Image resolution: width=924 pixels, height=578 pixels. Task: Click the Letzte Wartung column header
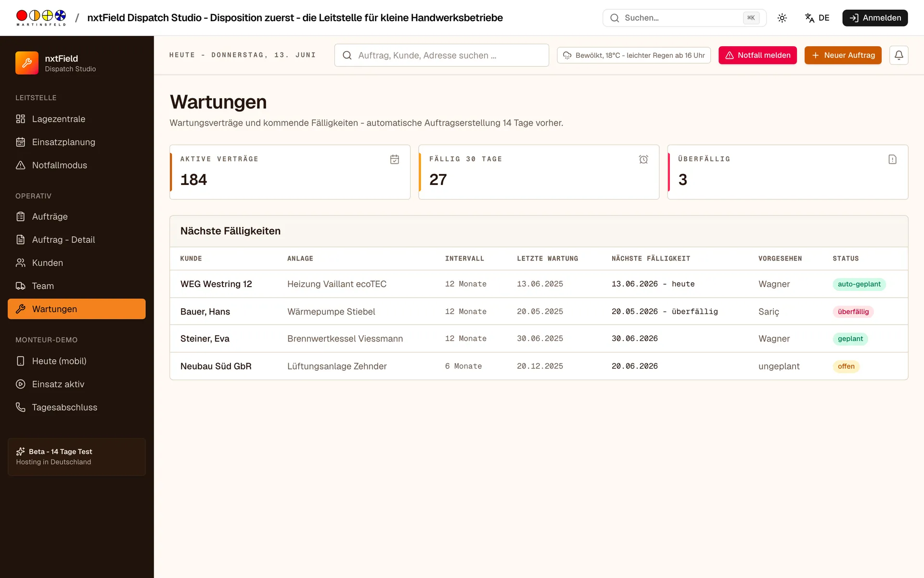coord(548,259)
